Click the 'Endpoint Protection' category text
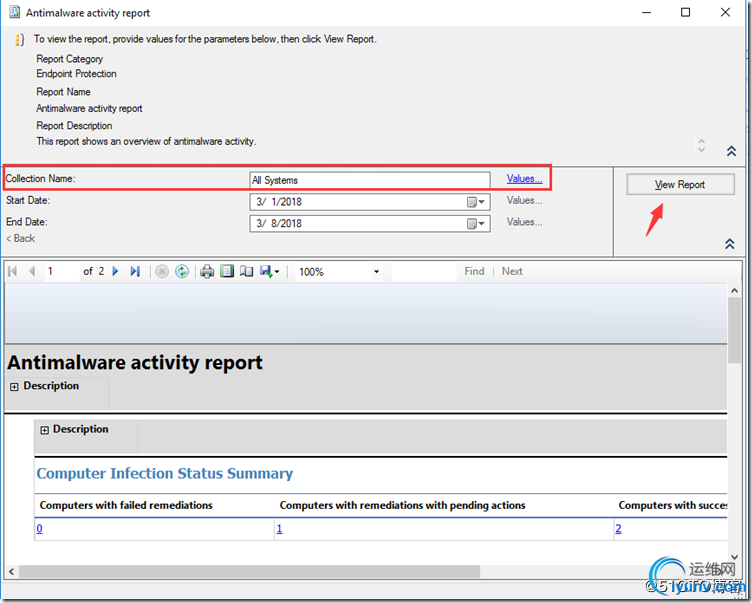This screenshot has width=752, height=603. 76,74
